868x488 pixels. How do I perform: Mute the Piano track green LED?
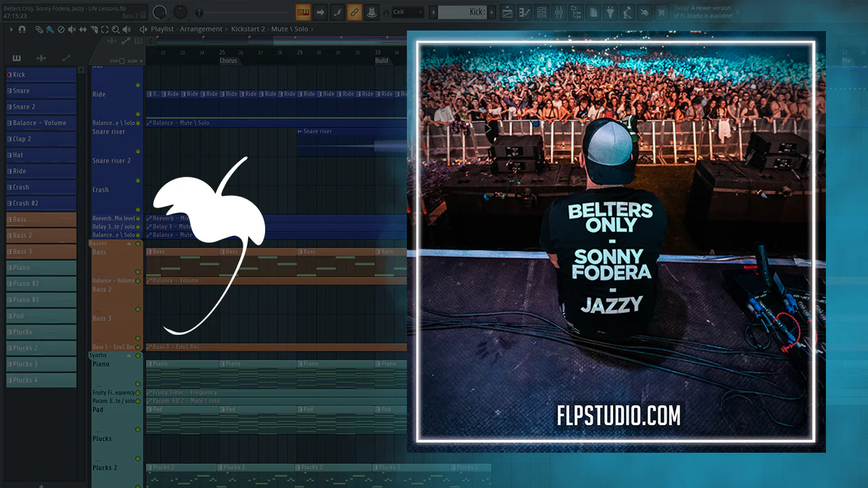pyautogui.click(x=138, y=384)
